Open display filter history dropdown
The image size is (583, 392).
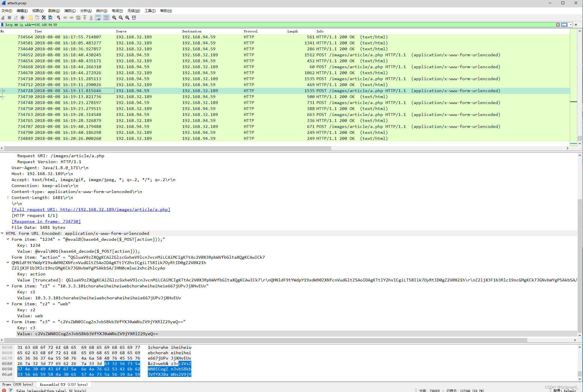coord(570,25)
